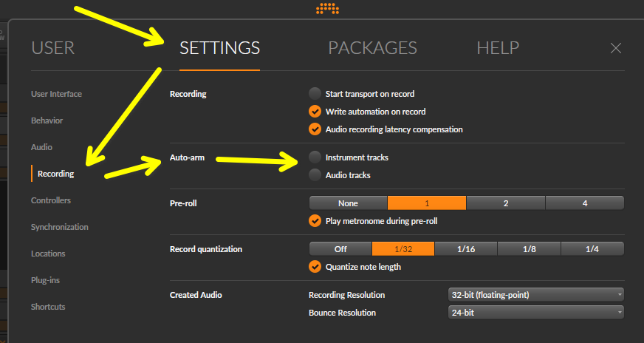The image size is (644, 343).
Task: Open the Bounce Resolution dropdown
Action: click(x=535, y=312)
